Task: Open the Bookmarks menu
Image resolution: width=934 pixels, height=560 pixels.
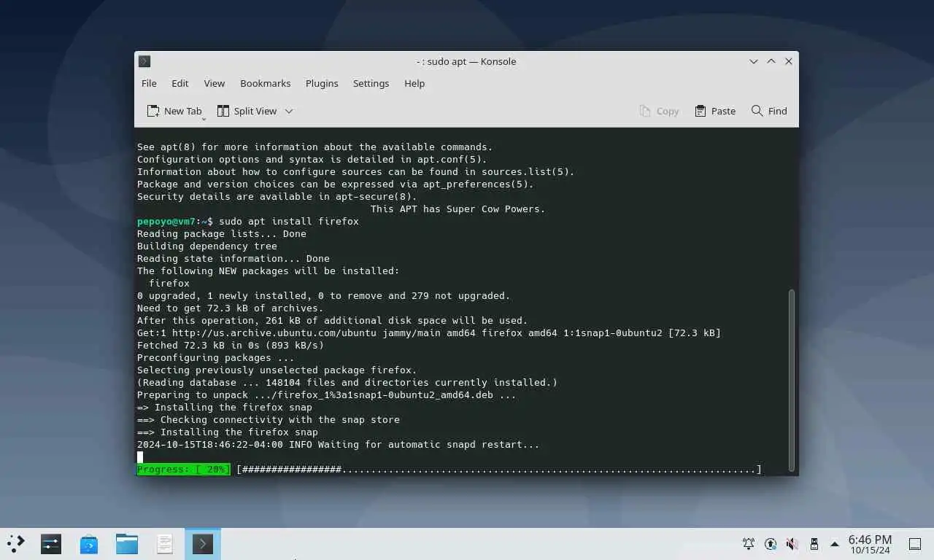Action: click(x=266, y=83)
